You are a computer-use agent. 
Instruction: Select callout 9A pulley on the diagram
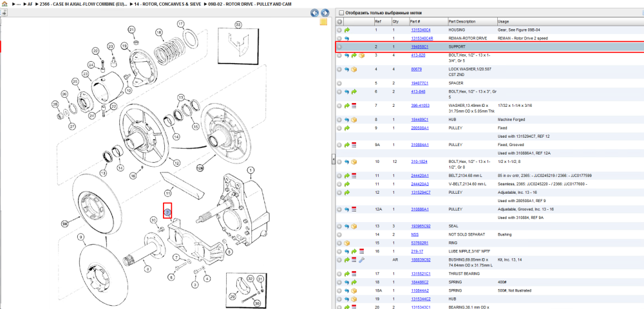[x=64, y=224]
